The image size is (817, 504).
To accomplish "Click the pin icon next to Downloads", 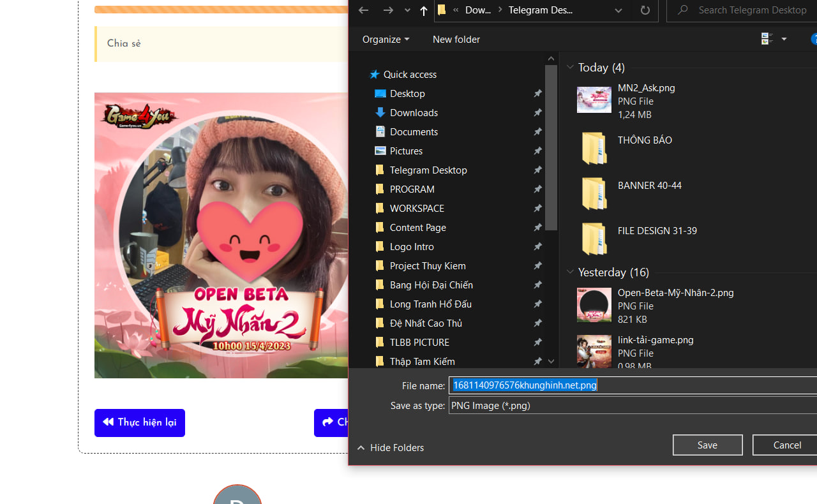I will [537, 113].
